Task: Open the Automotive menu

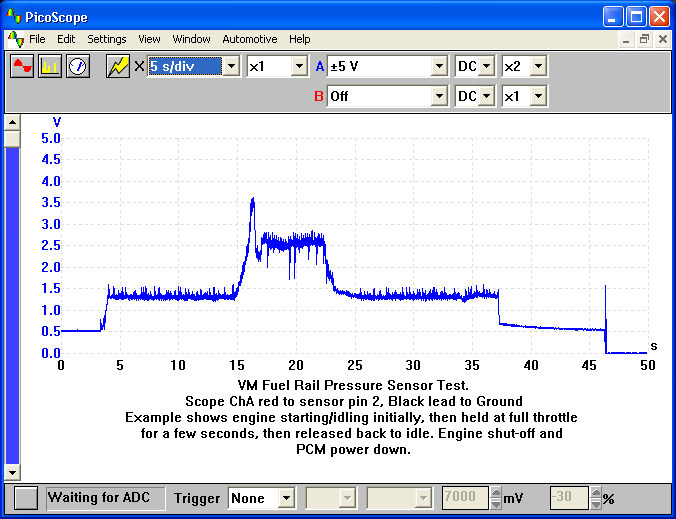Action: (x=249, y=39)
